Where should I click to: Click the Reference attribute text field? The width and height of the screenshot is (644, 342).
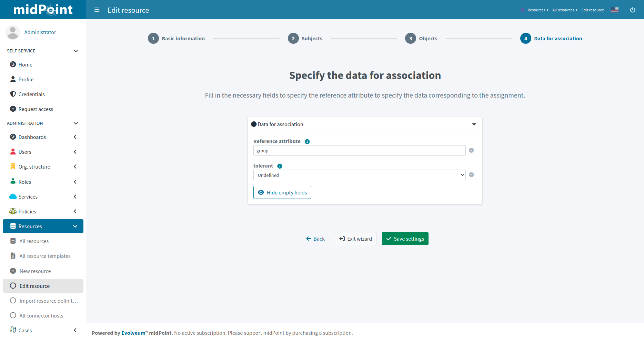(359, 151)
